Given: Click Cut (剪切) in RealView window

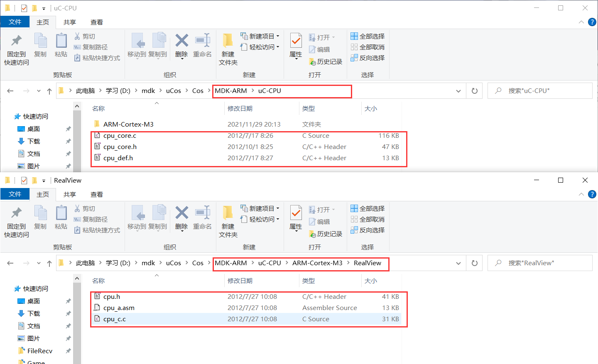Looking at the screenshot, I should click(85, 209).
